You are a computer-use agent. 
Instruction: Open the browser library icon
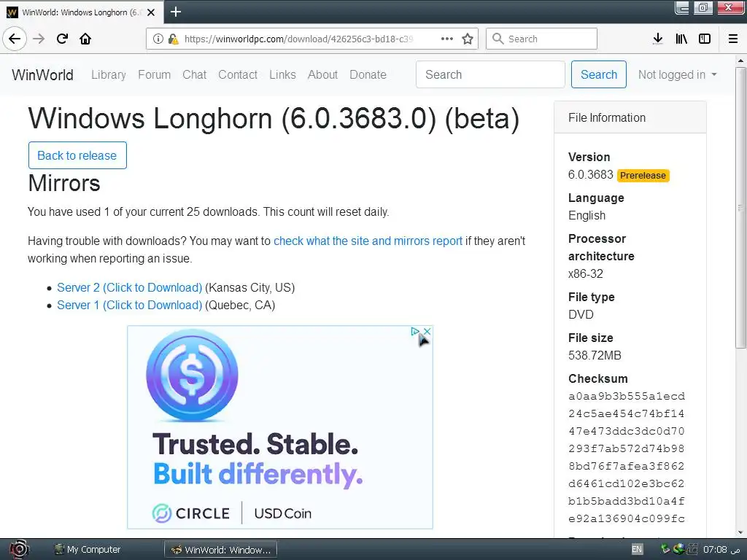tap(681, 39)
